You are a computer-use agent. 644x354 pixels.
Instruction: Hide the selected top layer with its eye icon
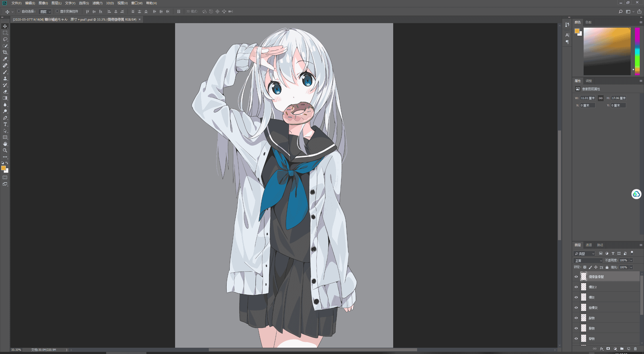576,277
